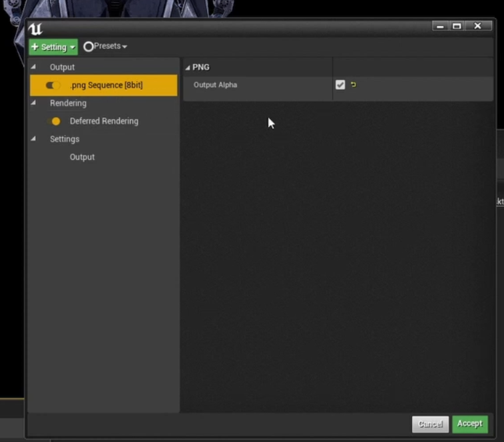Collapse the PNG section header
The height and width of the screenshot is (442, 504).
pos(188,67)
